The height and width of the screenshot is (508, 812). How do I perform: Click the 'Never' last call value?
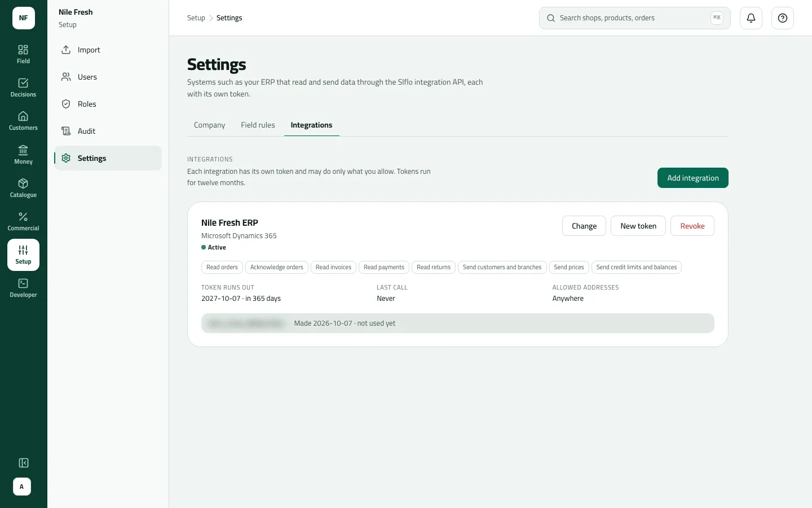point(386,299)
